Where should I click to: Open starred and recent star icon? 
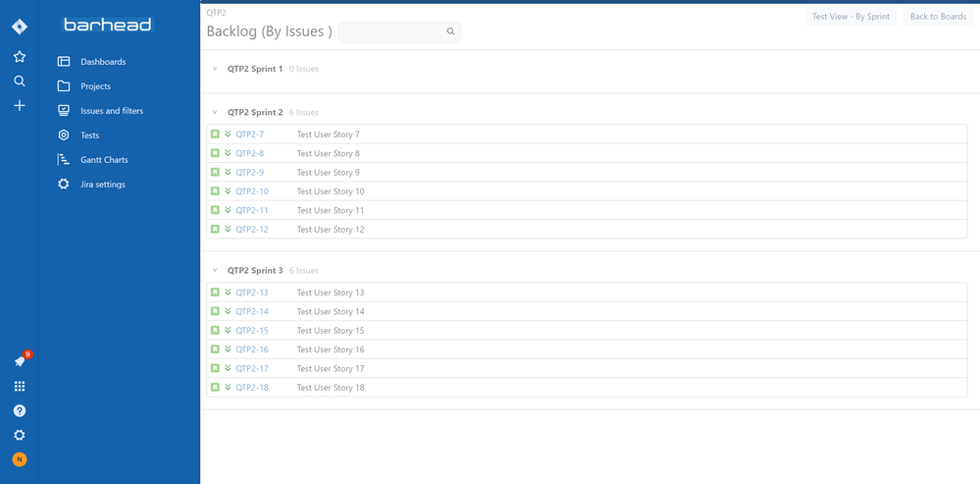[x=20, y=57]
